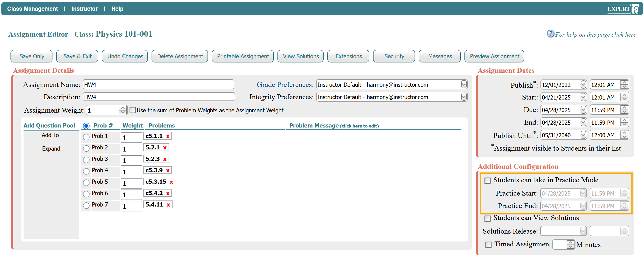Image resolution: width=644 pixels, height=262 pixels.
Task: Delete problem c5.3.9 using red x
Action: [x=168, y=170]
